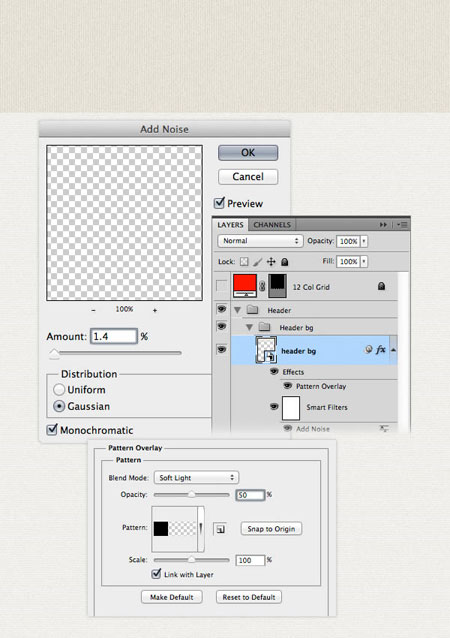This screenshot has height=638, width=450.
Task: Click OK in the Add Noise dialog
Action: 248,153
